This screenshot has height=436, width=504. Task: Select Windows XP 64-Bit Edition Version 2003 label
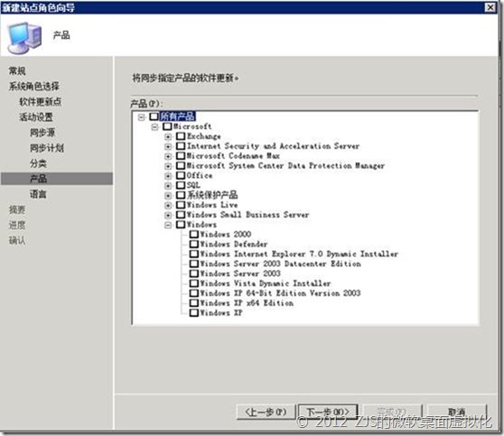point(280,293)
